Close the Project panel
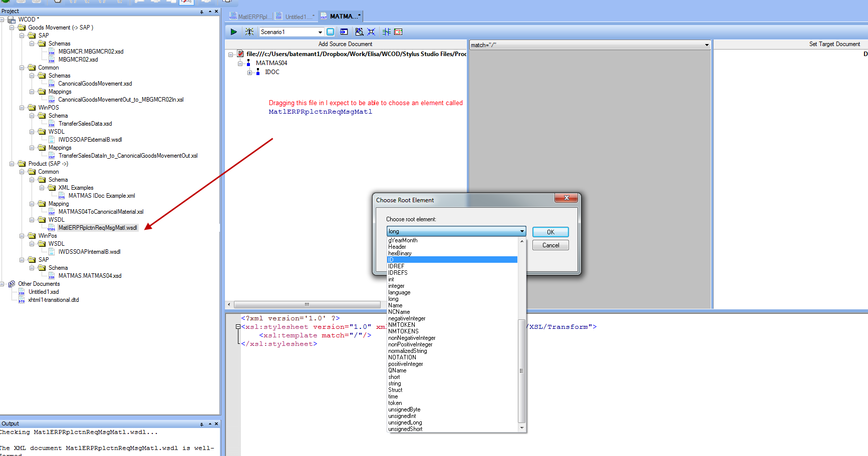 click(216, 11)
